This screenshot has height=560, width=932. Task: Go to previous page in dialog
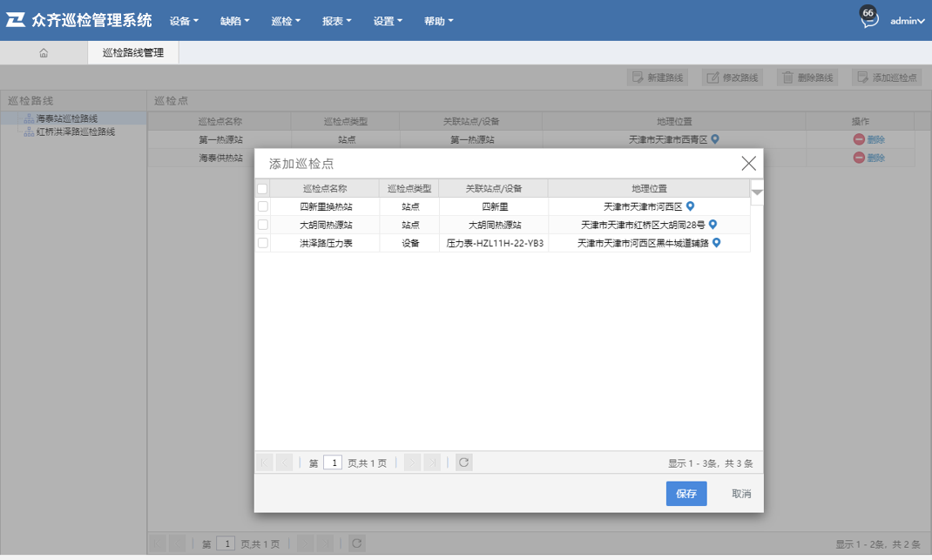pos(284,462)
